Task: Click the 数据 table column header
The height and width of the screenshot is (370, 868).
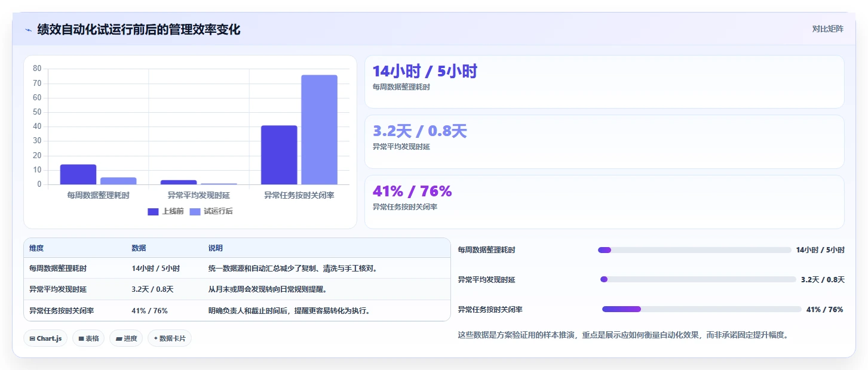Action: pyautogui.click(x=139, y=248)
